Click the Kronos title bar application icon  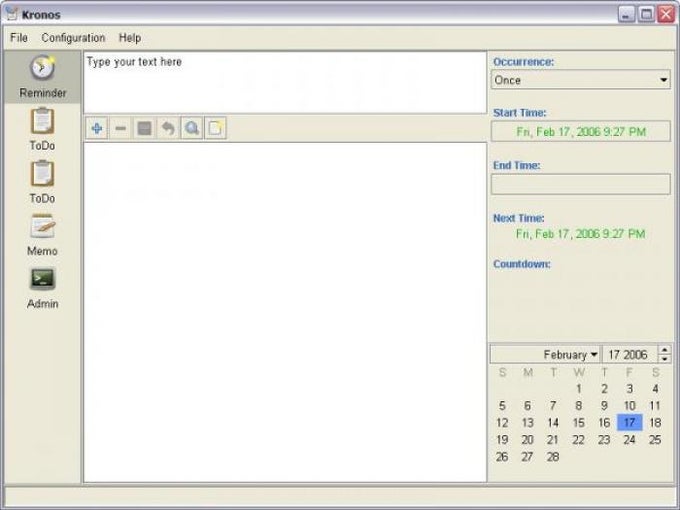pyautogui.click(x=12, y=14)
